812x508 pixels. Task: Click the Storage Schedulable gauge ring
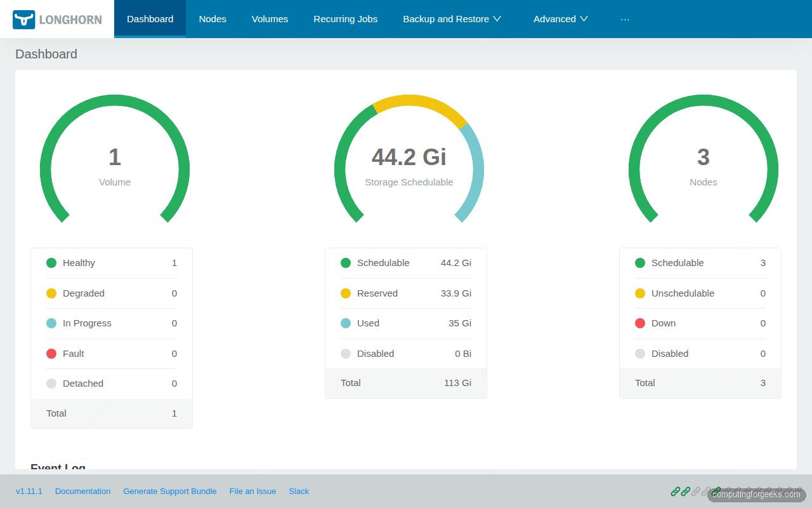(409, 100)
